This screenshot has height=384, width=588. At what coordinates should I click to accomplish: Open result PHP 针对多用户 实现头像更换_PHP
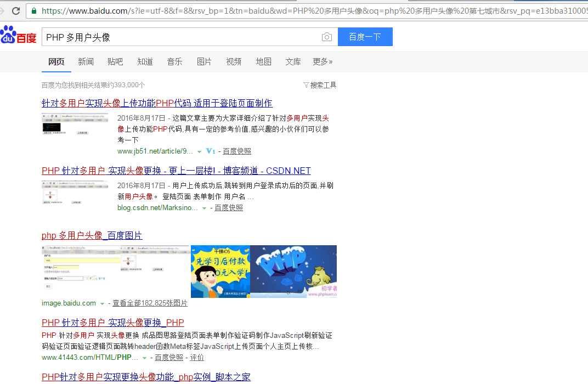click(x=113, y=323)
